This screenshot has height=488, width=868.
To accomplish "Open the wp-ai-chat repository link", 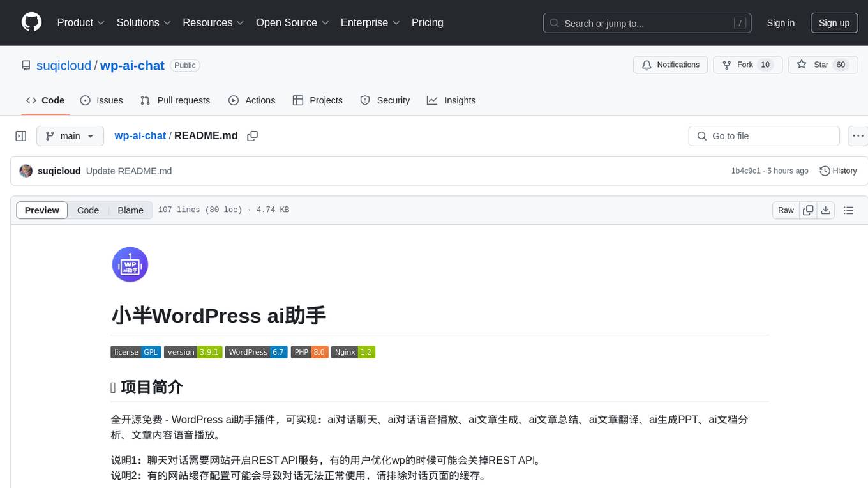I will coord(132,65).
